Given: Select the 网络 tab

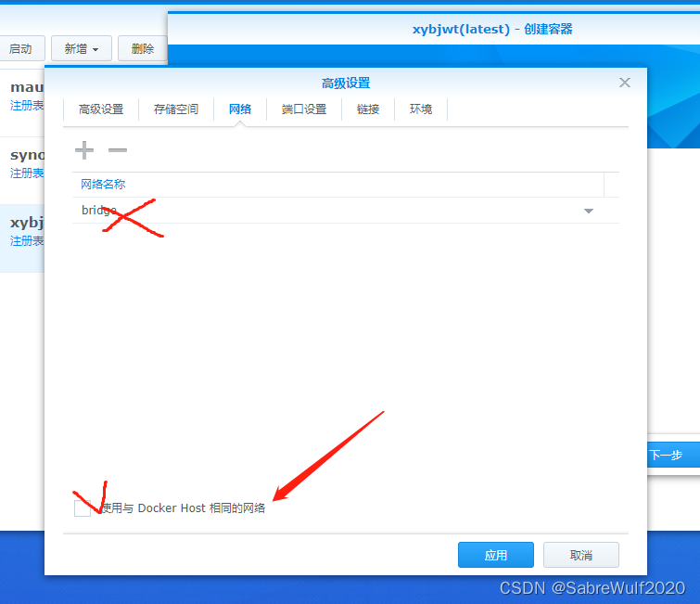Looking at the screenshot, I should pyautogui.click(x=240, y=109).
